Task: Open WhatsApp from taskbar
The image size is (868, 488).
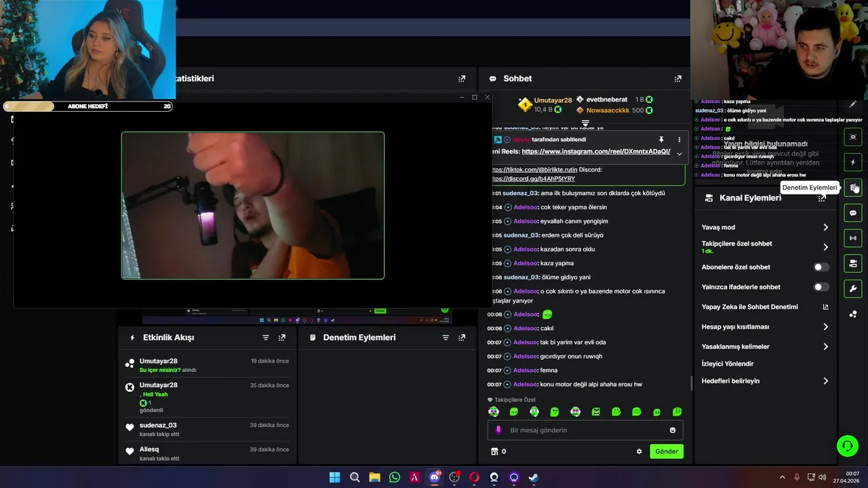Action: (395, 477)
